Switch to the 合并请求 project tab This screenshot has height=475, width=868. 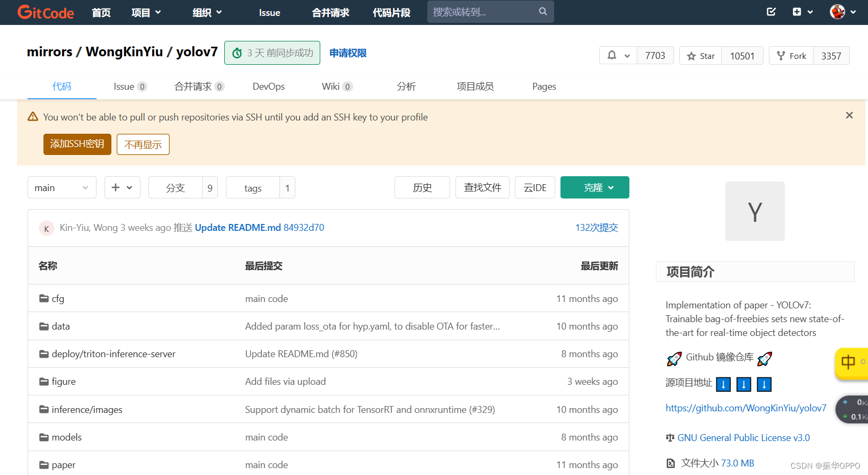point(199,86)
